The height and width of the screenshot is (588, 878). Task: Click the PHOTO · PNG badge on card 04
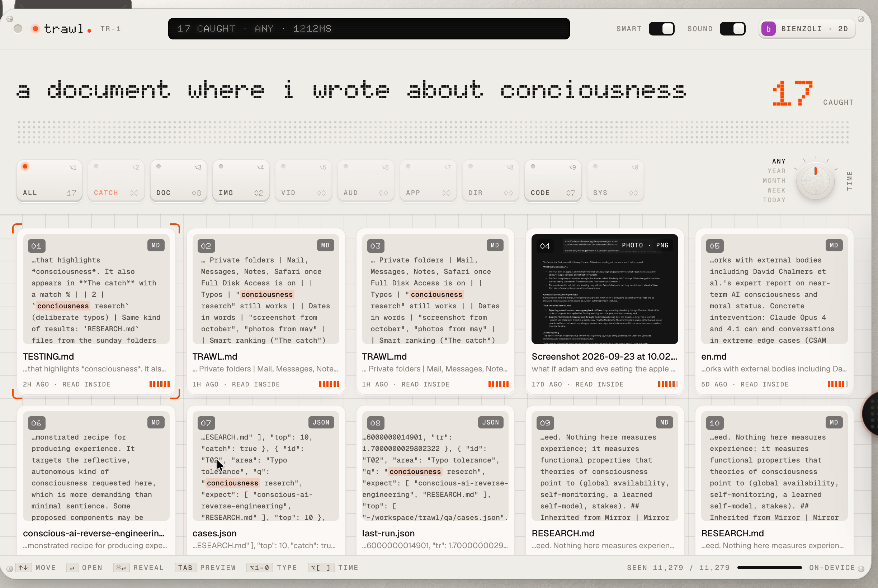point(645,245)
